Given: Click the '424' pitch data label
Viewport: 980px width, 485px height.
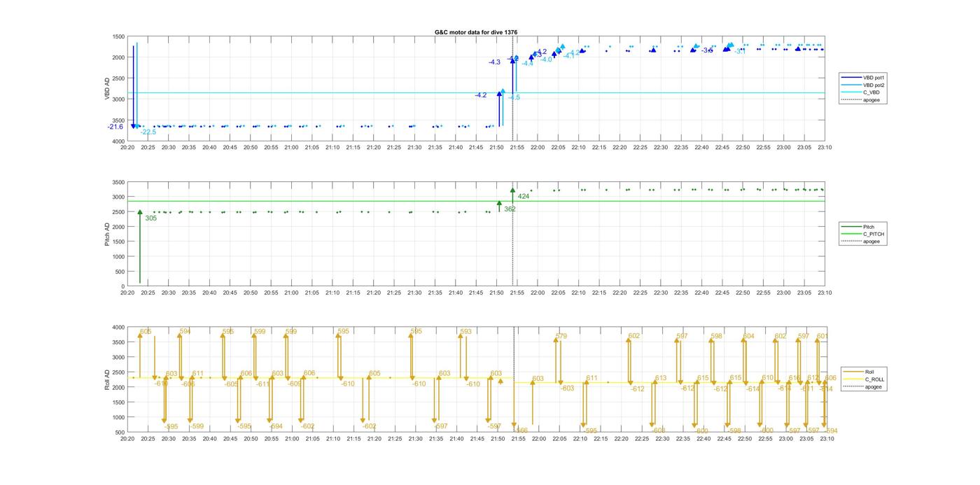Looking at the screenshot, I should pos(524,196).
